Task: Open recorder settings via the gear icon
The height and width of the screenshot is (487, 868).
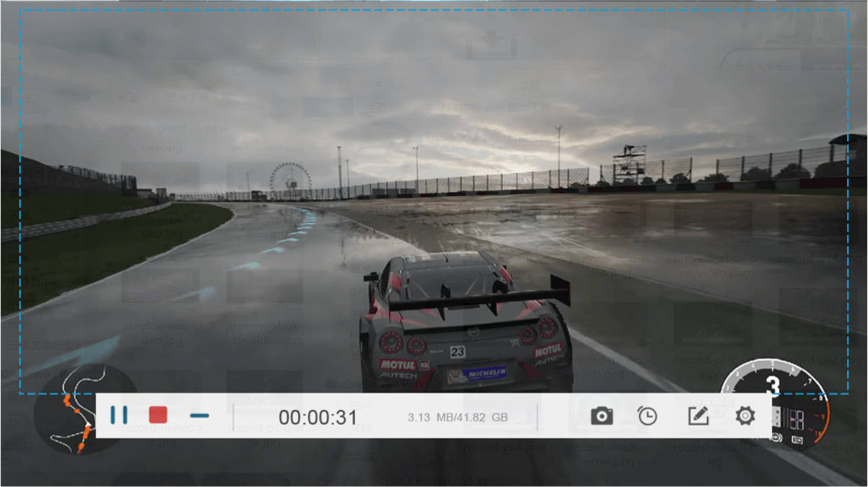Action: [x=745, y=416]
